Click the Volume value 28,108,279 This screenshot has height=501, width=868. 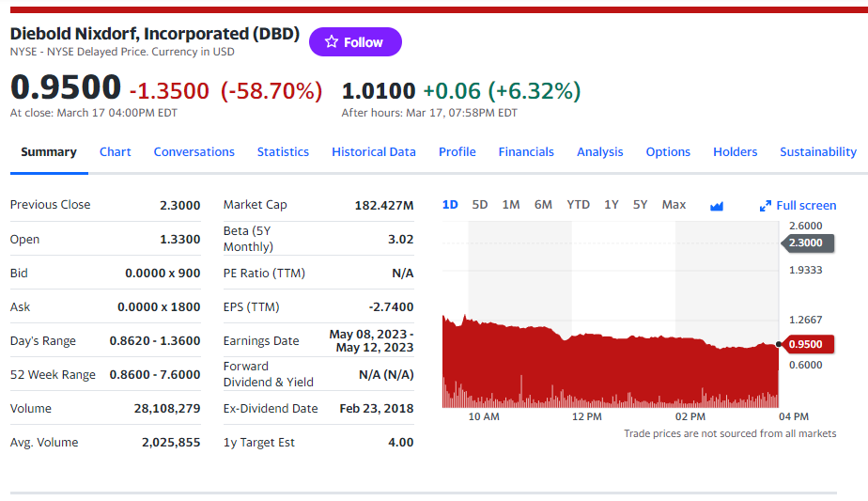167,409
